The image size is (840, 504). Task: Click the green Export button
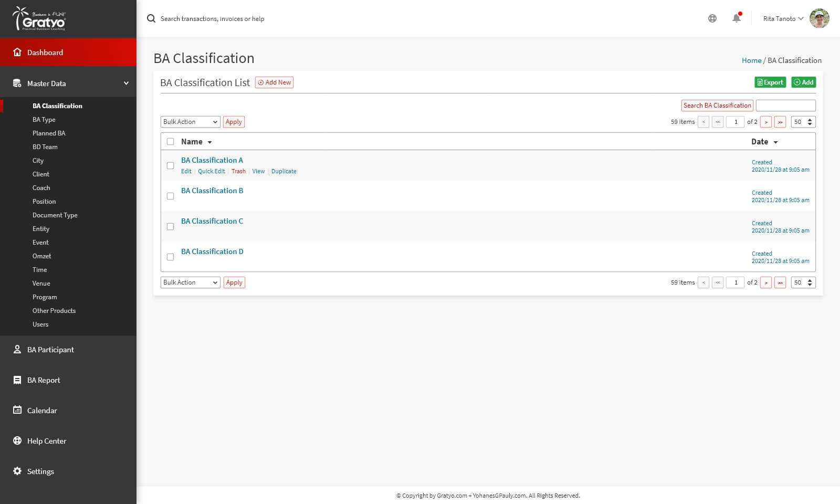pos(770,82)
